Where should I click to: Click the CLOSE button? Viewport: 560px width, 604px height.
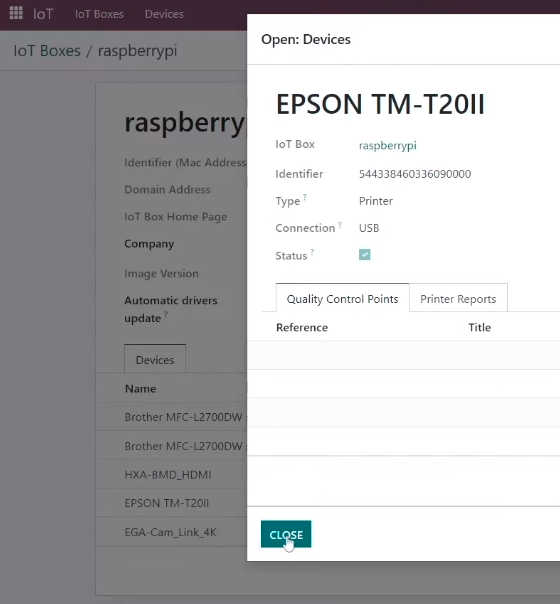click(286, 534)
